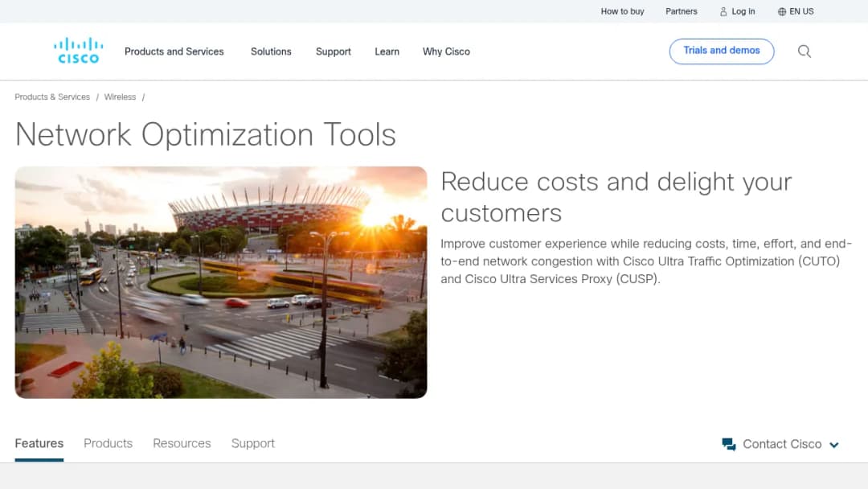
Task: Click the globe language icon
Action: (x=782, y=11)
